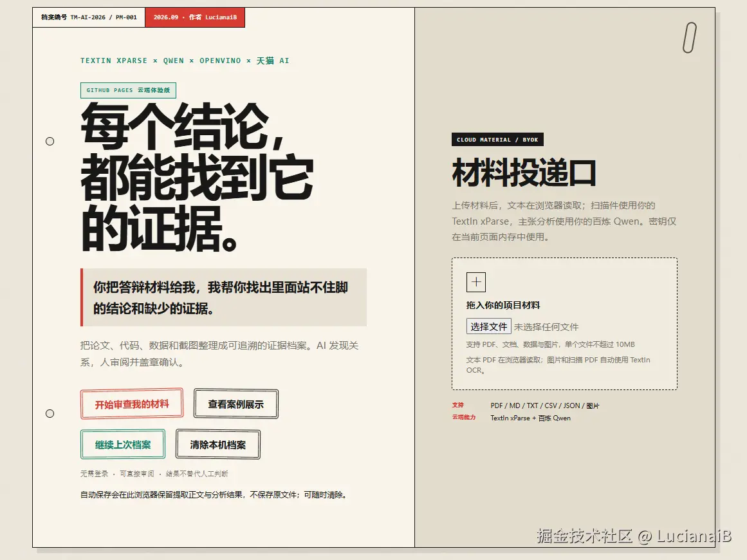This screenshot has height=560, width=747.
Task: Click the TEXTIN XPARSE × QWEN header line
Action: [x=185, y=61]
